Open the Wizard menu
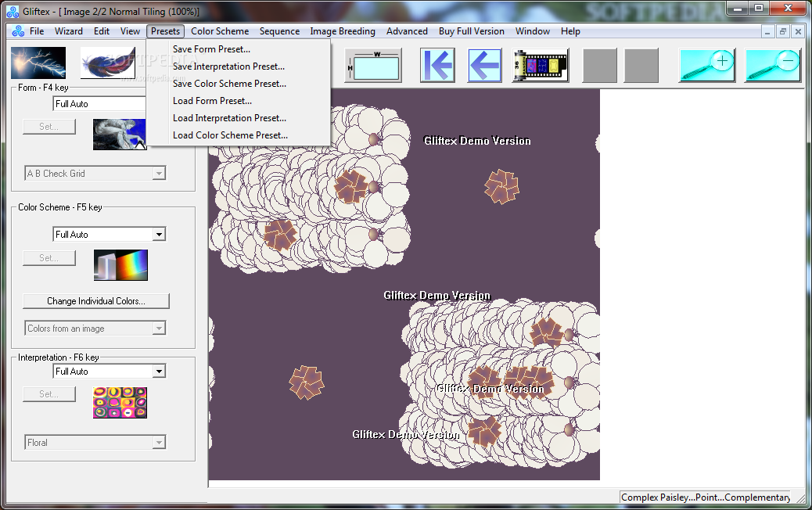Viewport: 812px width, 510px height. click(69, 31)
